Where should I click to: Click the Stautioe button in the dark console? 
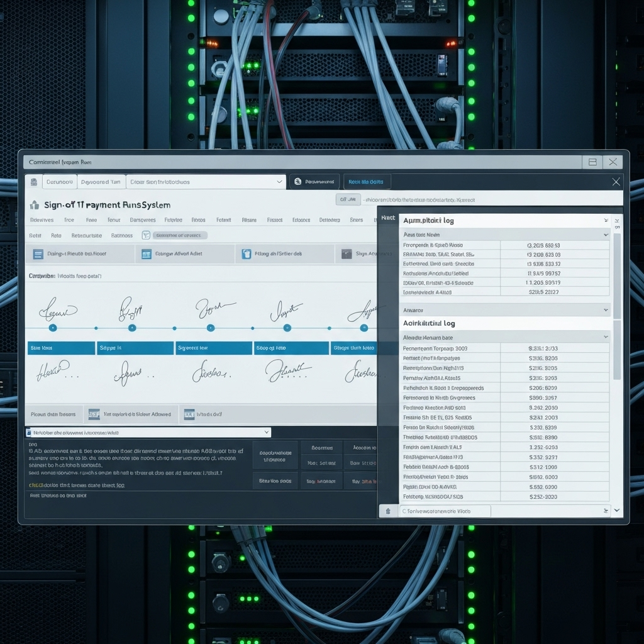tap(275, 481)
